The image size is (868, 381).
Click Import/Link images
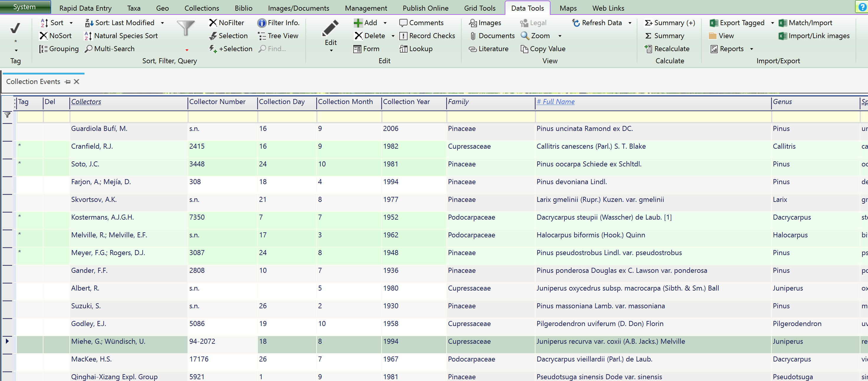[814, 36]
